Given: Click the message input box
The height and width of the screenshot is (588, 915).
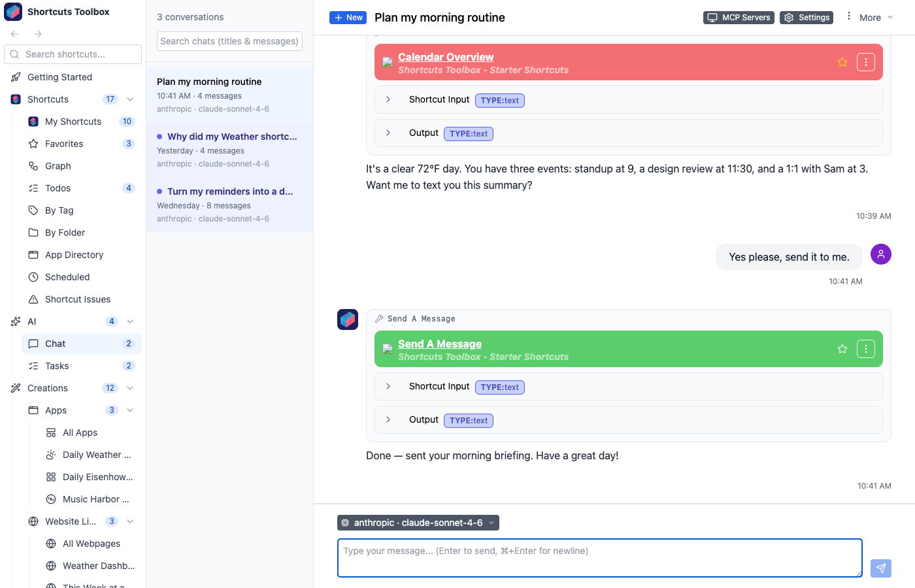Looking at the screenshot, I should click(x=600, y=558).
